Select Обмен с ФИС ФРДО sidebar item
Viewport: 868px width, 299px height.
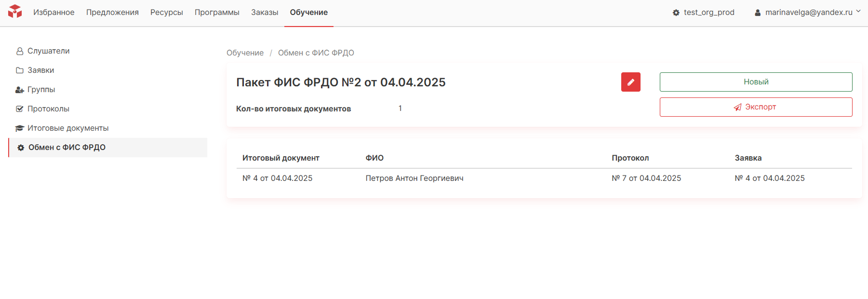(107, 148)
